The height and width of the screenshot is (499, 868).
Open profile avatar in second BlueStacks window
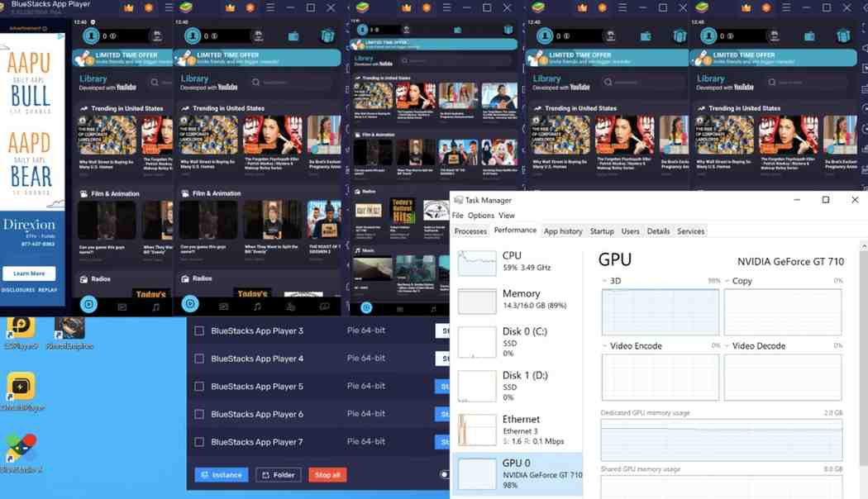pos(192,36)
